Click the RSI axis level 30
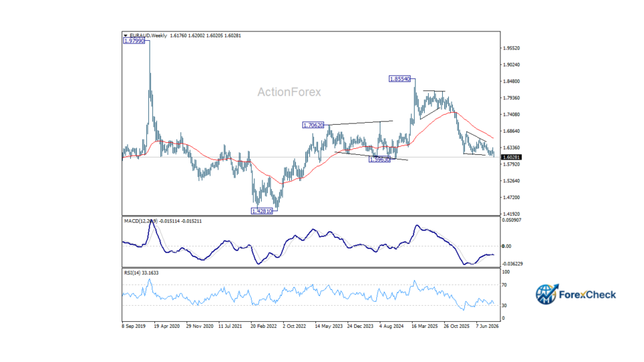This screenshot has width=644, height=362. pos(504,306)
